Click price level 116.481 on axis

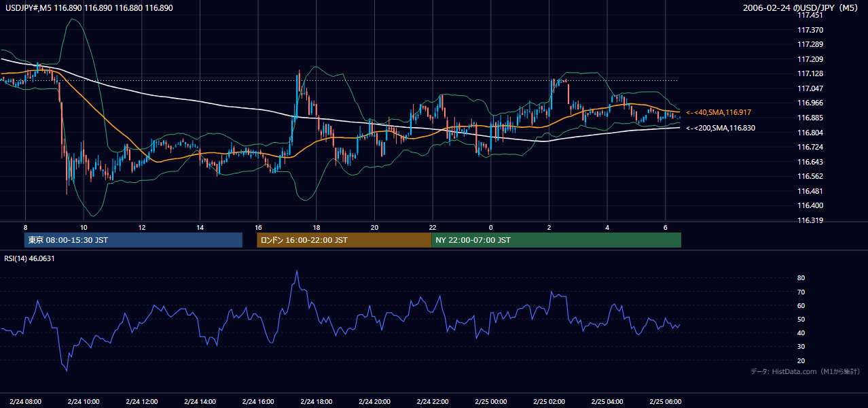(x=810, y=191)
